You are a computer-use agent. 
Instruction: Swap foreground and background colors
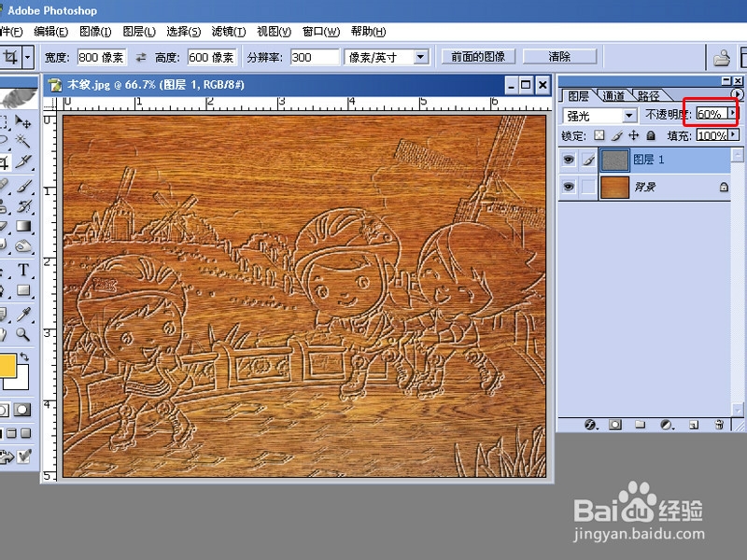pos(25,357)
